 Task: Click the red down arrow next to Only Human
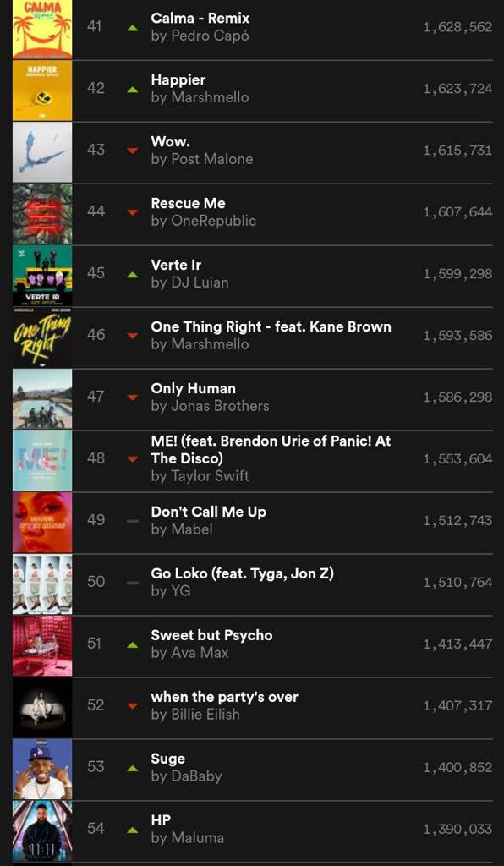coord(132,397)
